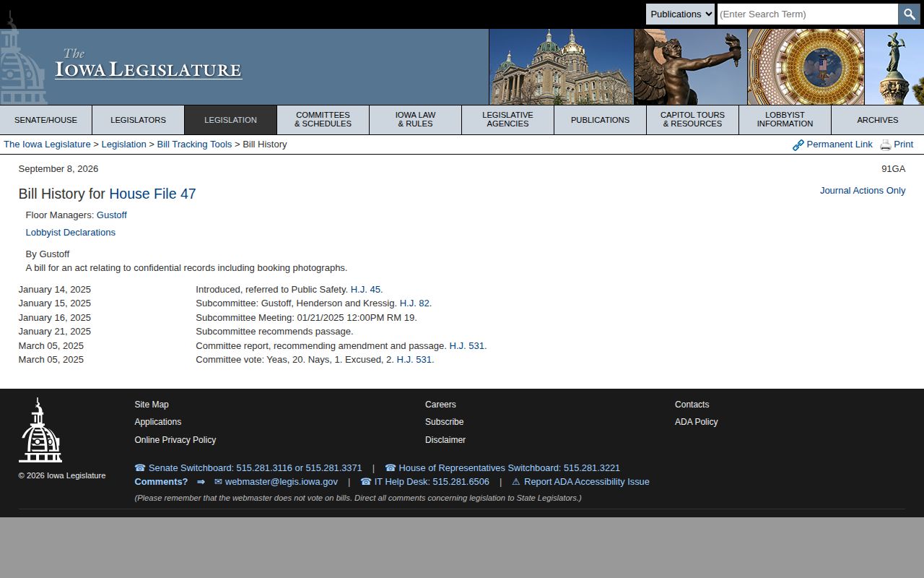Click the Print printer icon
The image size is (924, 578).
[886, 145]
